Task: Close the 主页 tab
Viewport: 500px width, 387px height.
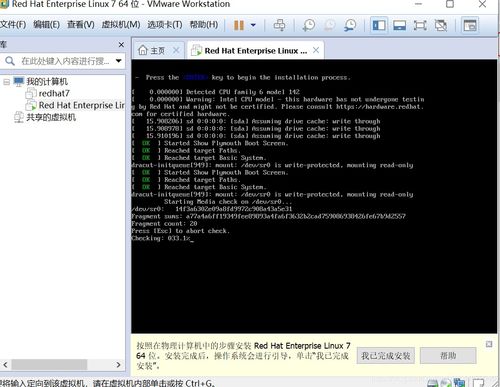Action: click(176, 50)
